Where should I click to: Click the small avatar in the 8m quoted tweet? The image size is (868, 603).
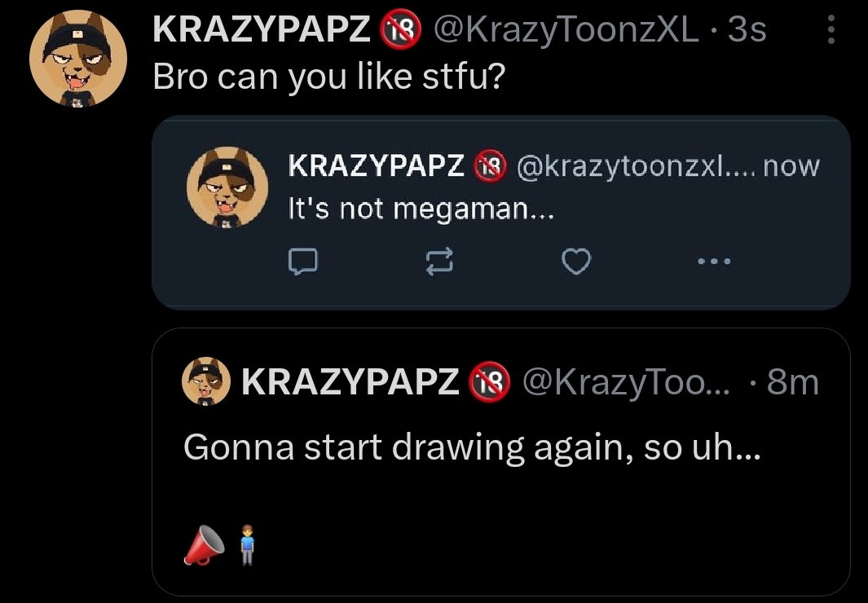click(x=206, y=382)
